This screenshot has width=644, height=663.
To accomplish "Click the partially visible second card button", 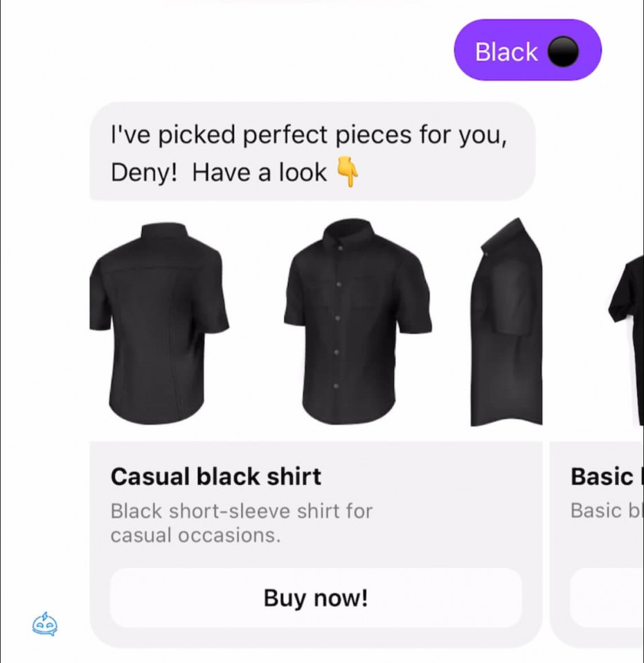I will 607,598.
